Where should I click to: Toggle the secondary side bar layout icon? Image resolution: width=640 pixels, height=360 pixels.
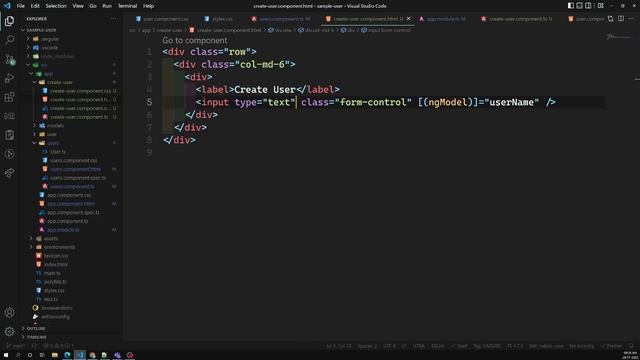tap(588, 6)
